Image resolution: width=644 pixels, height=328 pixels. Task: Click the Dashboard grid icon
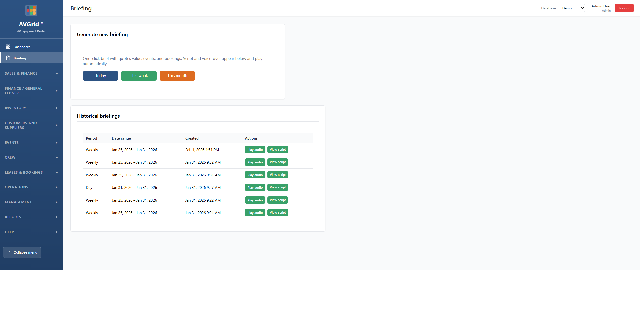(x=8, y=47)
